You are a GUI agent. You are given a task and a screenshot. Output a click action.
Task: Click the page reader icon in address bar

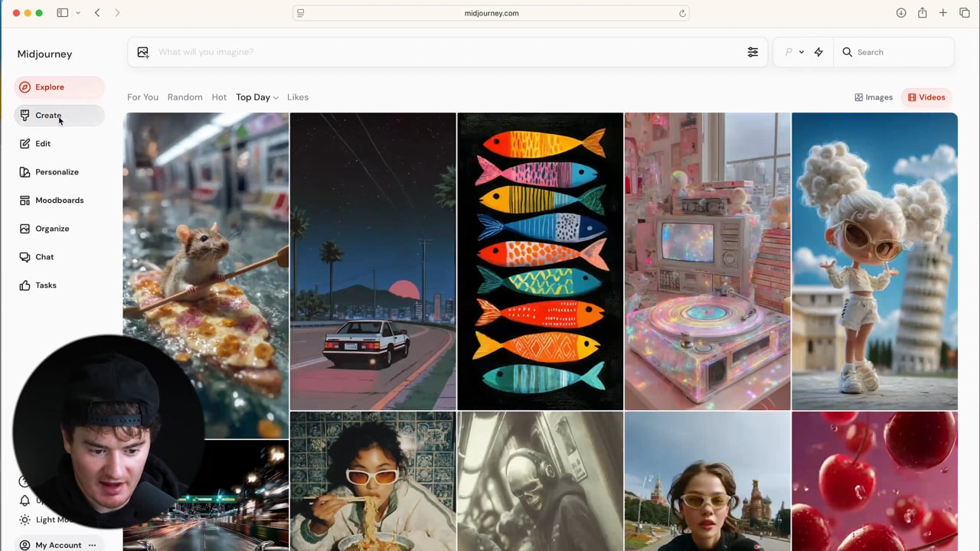[301, 13]
